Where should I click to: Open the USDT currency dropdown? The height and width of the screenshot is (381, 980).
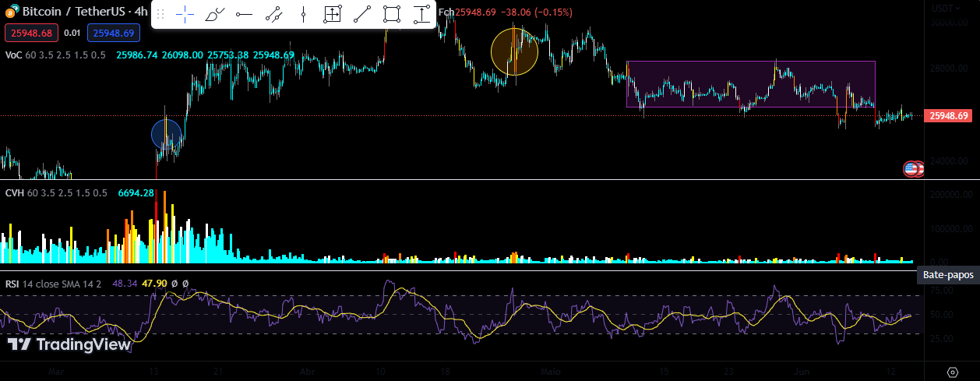[x=945, y=9]
